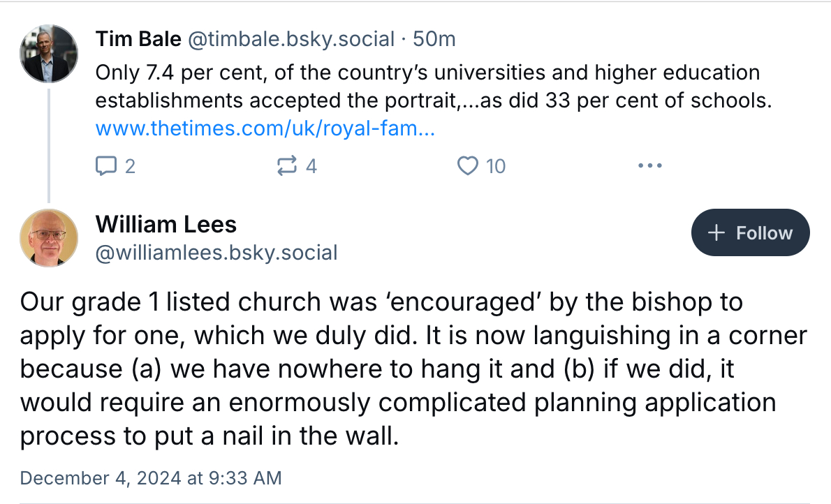831x504 pixels.
Task: Open William Lees's profile picture
Action: 48,237
